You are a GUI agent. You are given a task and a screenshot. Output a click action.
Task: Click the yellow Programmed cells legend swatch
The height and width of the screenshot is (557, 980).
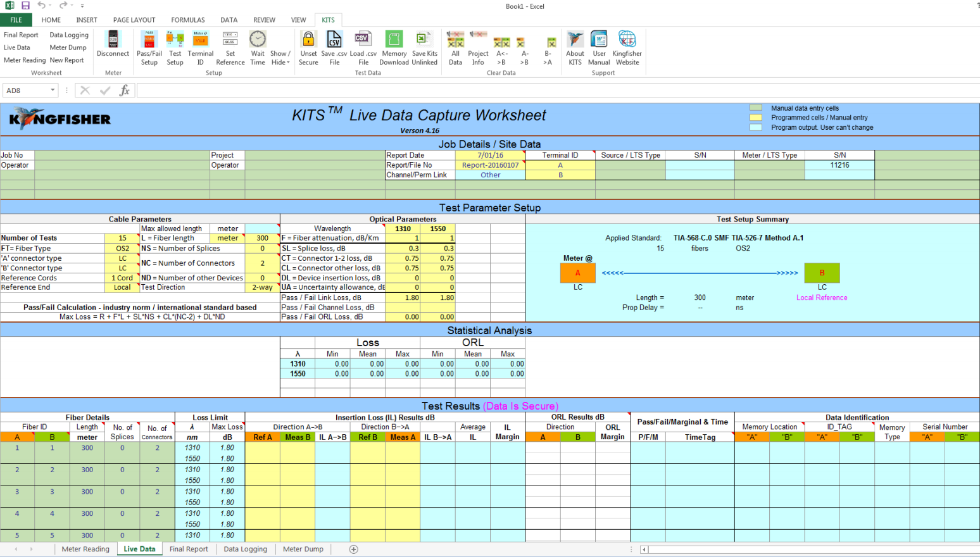[756, 118]
